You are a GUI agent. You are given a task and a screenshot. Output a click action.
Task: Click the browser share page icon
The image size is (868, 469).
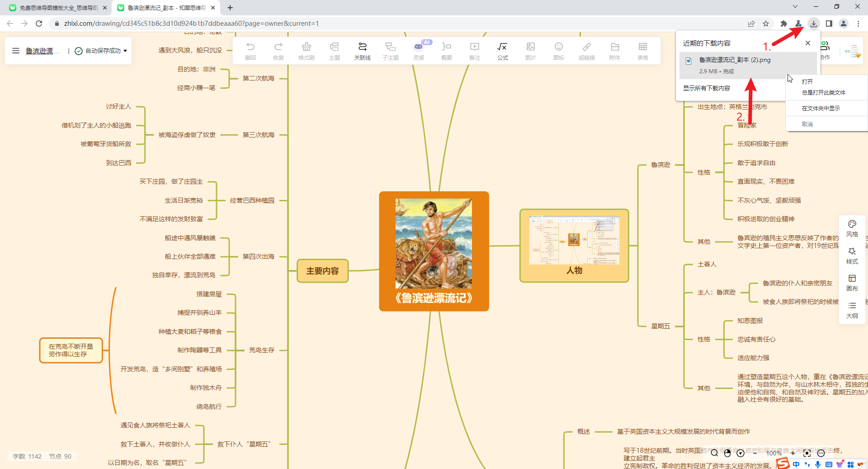click(x=751, y=24)
